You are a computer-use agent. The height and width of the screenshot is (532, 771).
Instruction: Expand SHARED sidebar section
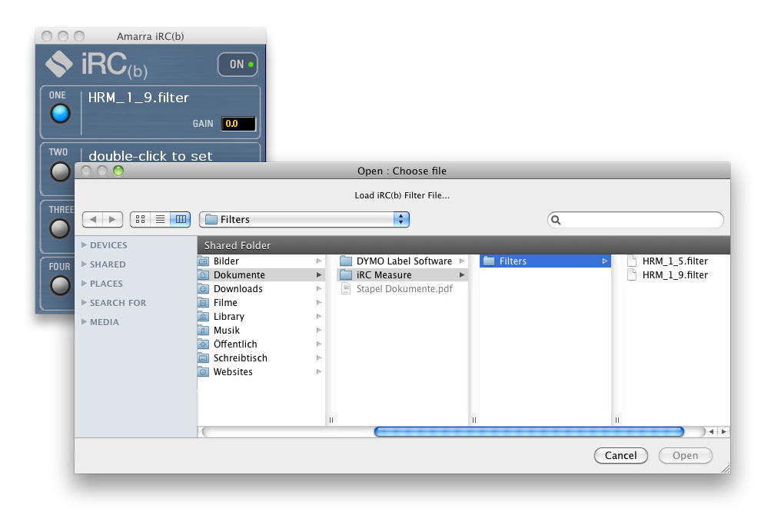(x=84, y=264)
